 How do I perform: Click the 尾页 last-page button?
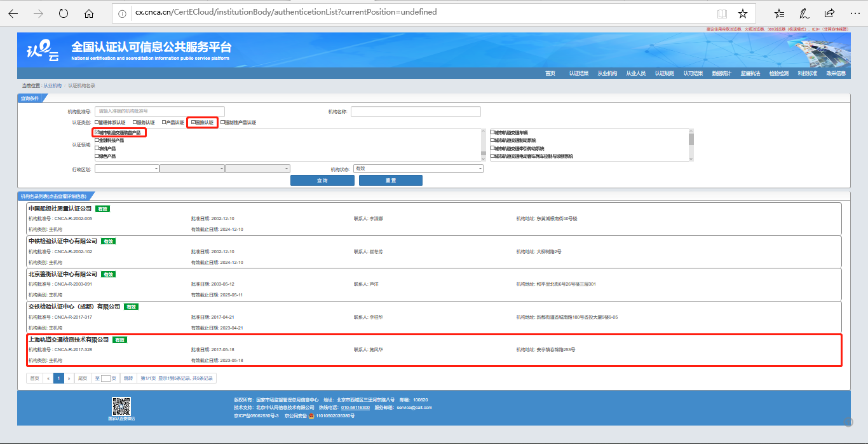(83, 378)
